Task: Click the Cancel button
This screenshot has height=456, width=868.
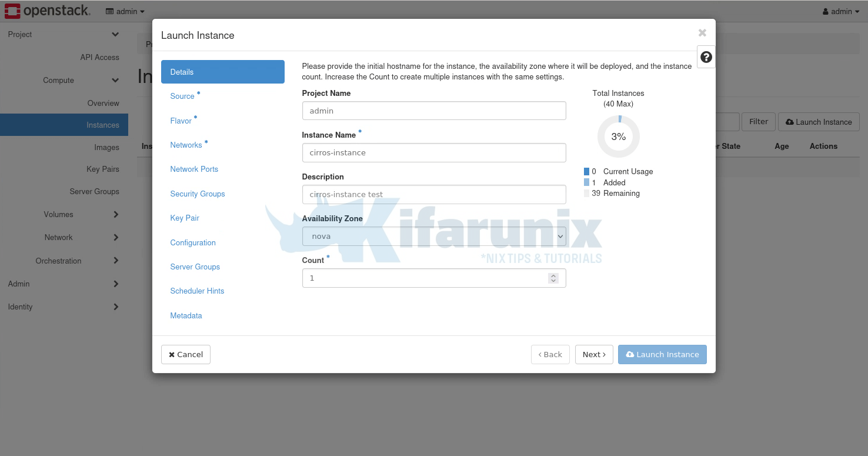Action: click(x=185, y=354)
